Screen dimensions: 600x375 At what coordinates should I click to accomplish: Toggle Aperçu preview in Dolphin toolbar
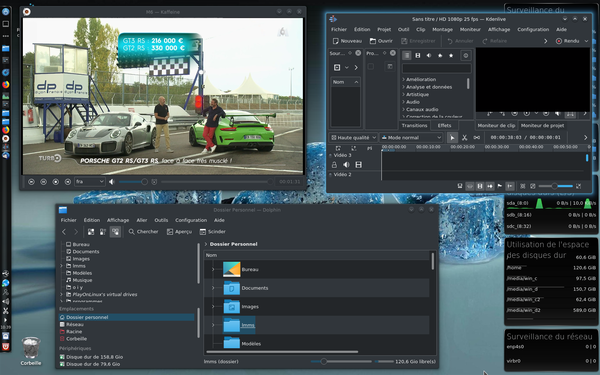(x=179, y=232)
